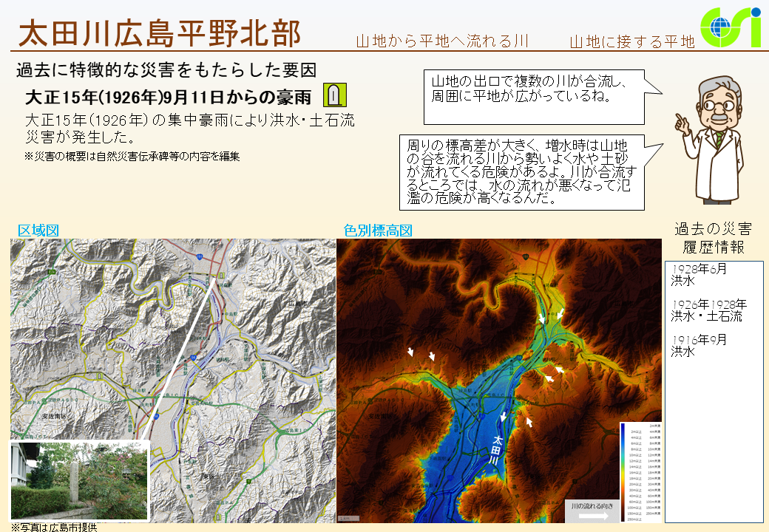Click the 洪水・土石流災害が発生した description text
This screenshot has height=532, width=769.
pos(189,129)
